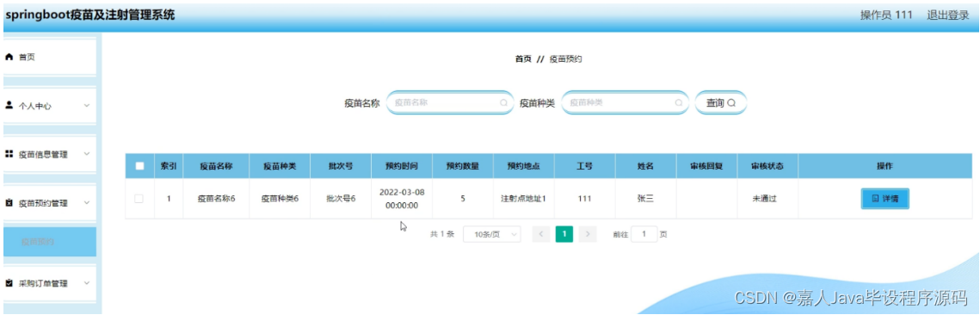Click the clipboard icon beside 疫苗预约管理
This screenshot has width=980, height=315.
(9, 203)
